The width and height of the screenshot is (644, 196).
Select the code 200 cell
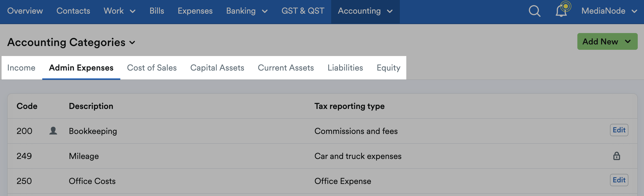point(24,131)
